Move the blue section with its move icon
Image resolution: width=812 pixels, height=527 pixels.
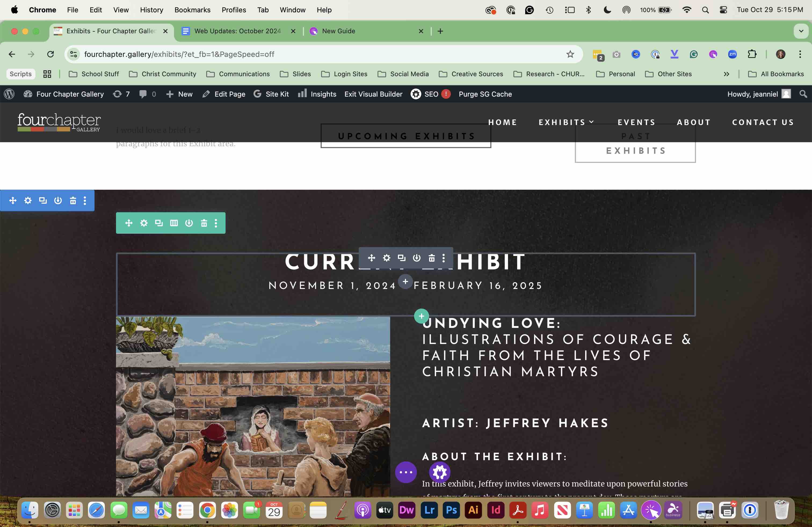coord(13,200)
